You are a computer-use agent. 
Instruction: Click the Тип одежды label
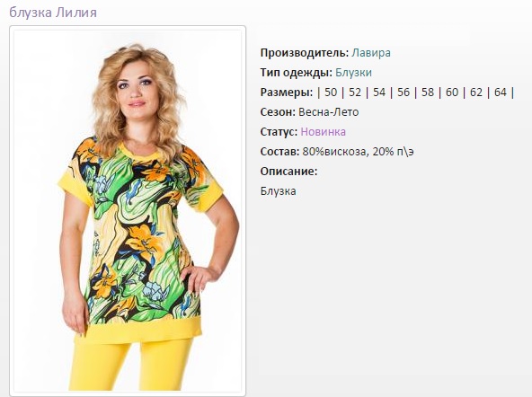(x=297, y=73)
